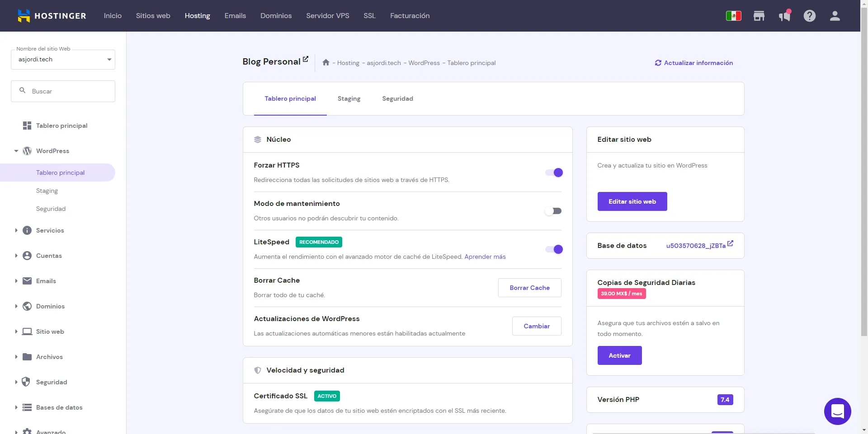Click the Editar sitio web button
The height and width of the screenshot is (434, 868).
632,201
